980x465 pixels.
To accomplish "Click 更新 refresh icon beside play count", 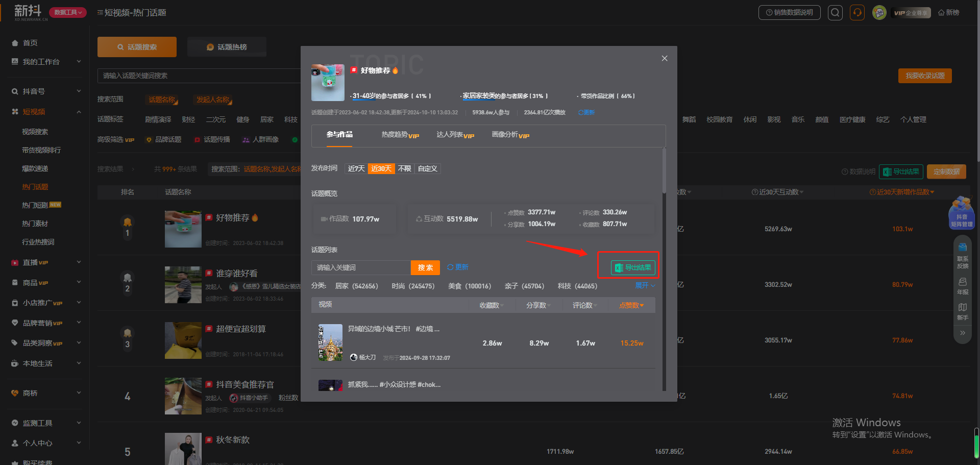I will tap(586, 112).
